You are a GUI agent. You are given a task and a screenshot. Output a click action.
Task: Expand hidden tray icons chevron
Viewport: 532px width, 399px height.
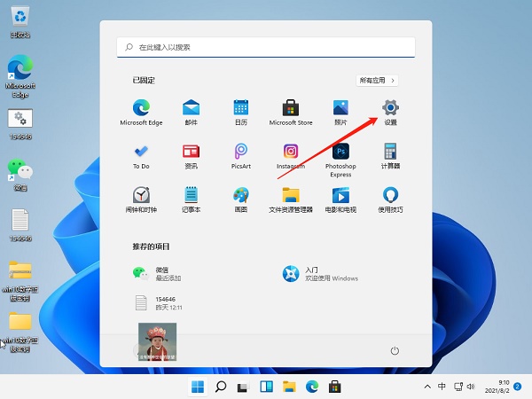427,387
